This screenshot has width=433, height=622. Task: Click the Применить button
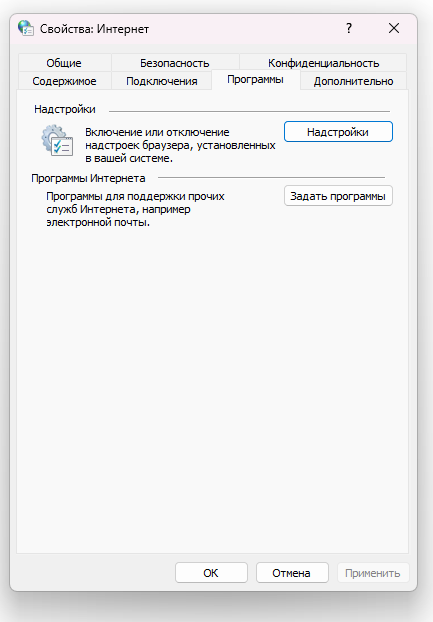coord(373,573)
